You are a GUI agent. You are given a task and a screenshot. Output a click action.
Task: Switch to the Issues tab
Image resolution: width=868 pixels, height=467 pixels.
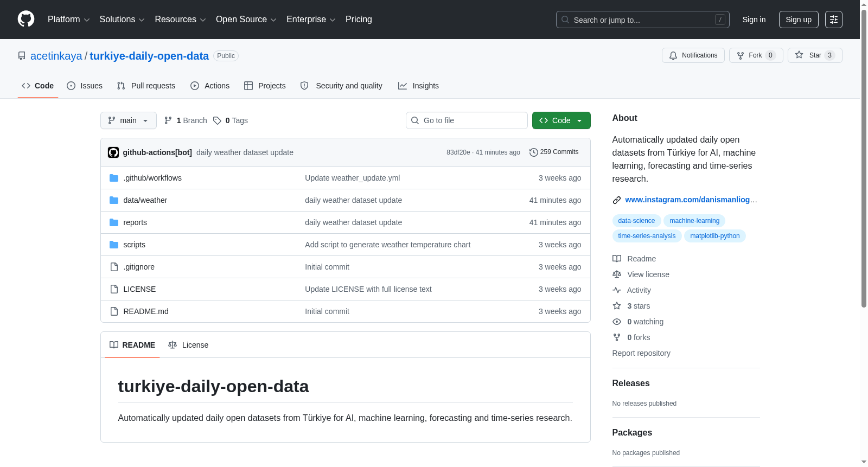[x=85, y=86]
